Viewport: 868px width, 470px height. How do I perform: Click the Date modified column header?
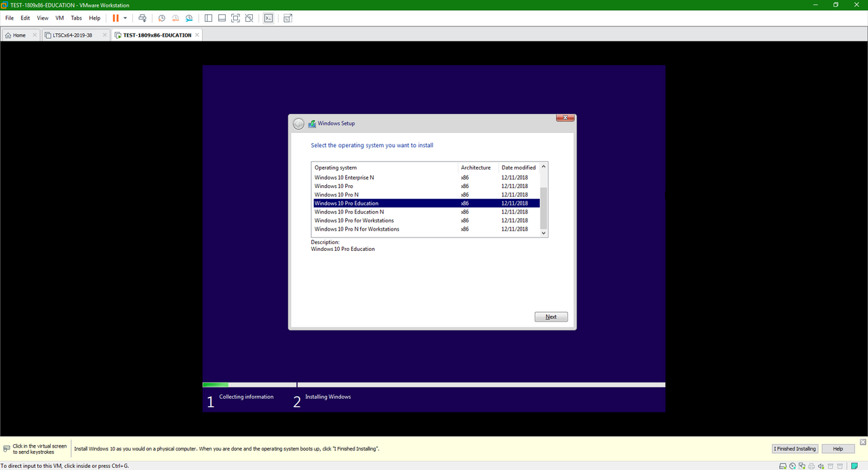click(x=519, y=168)
